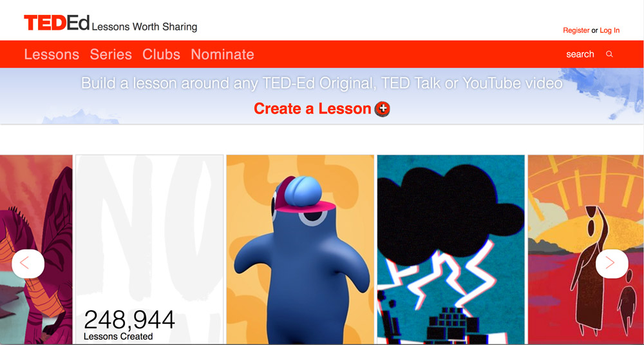Show previous carousel slide with left arrow
Screen dimensions: 644x345
click(28, 264)
